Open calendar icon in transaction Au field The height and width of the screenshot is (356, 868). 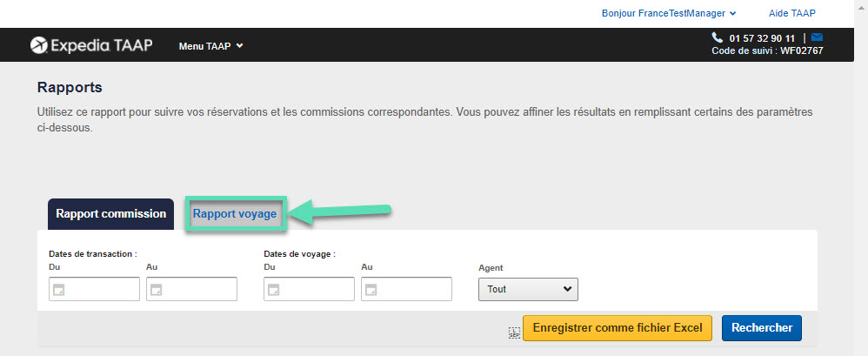(x=156, y=289)
